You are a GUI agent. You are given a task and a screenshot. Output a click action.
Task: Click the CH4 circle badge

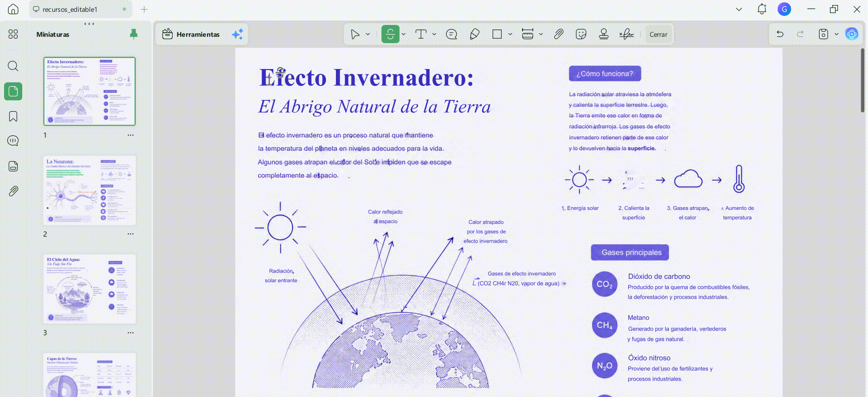click(605, 325)
